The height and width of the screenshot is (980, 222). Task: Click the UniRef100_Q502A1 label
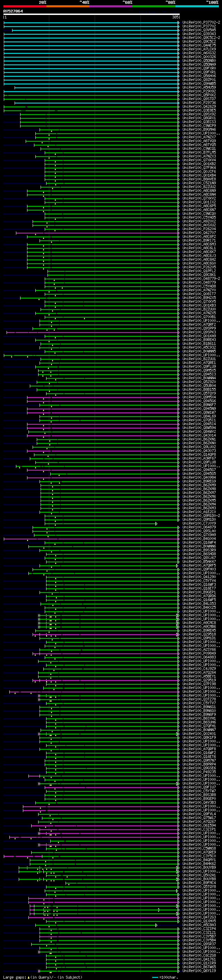coord(199,875)
